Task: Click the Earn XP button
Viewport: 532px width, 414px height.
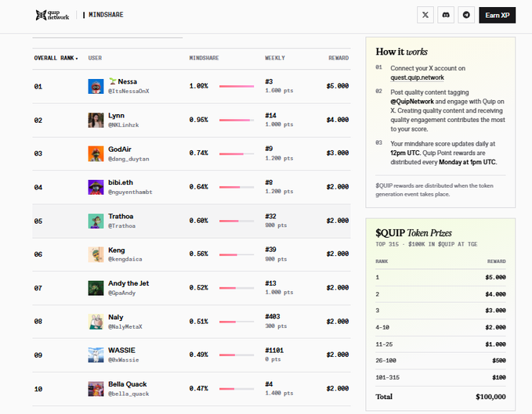Action: click(x=497, y=15)
